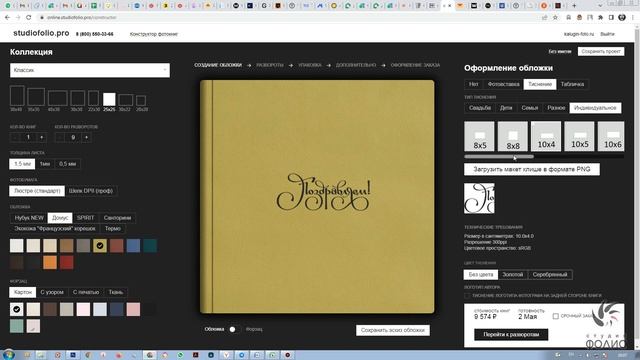Click the uploaded cliché image thumbnail
The width and height of the screenshot is (640, 360).
point(479,198)
